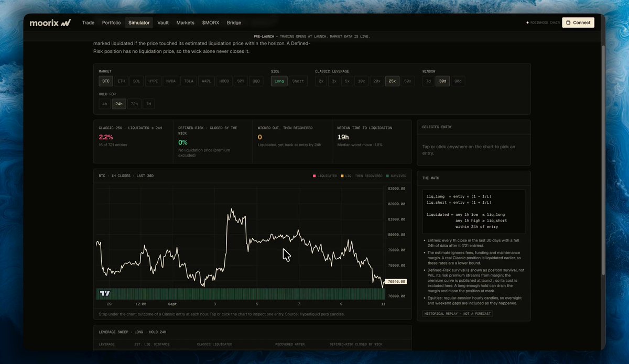
Task: Select the Long side option
Action: (279, 81)
